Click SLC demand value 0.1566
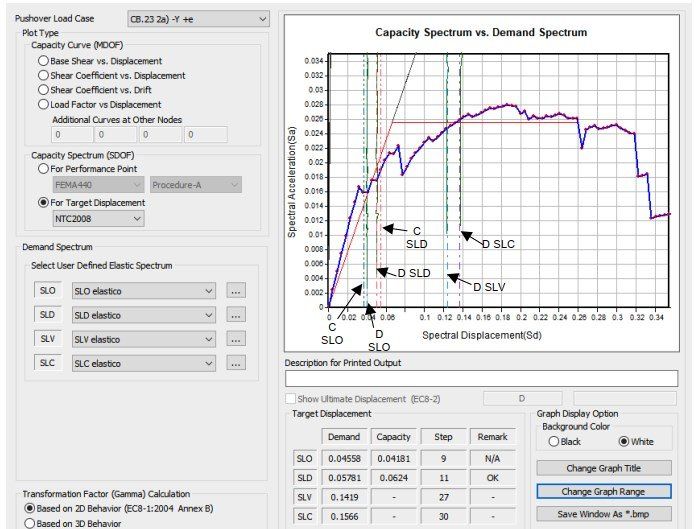 tap(344, 517)
